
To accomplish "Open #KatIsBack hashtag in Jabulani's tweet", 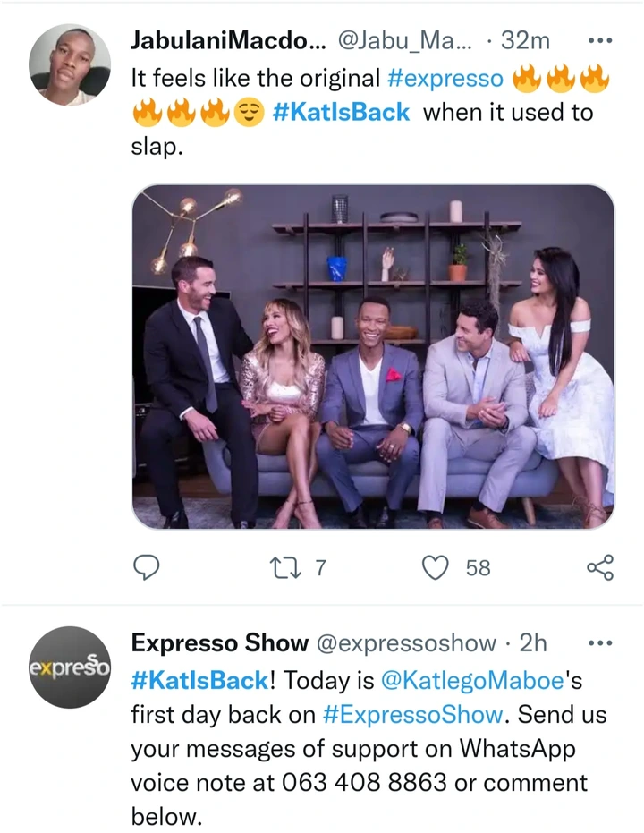I will pyautogui.click(x=341, y=113).
